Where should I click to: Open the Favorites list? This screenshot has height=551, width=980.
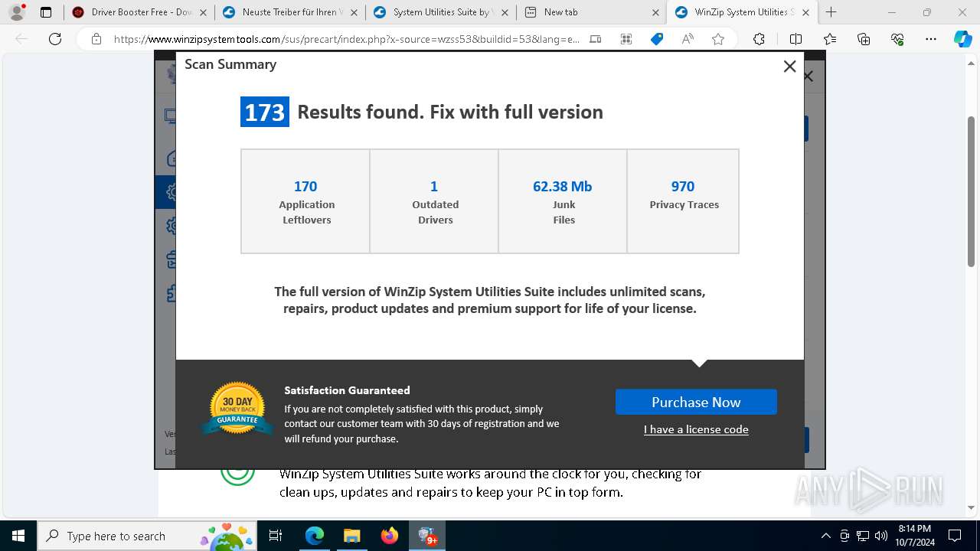(x=830, y=39)
